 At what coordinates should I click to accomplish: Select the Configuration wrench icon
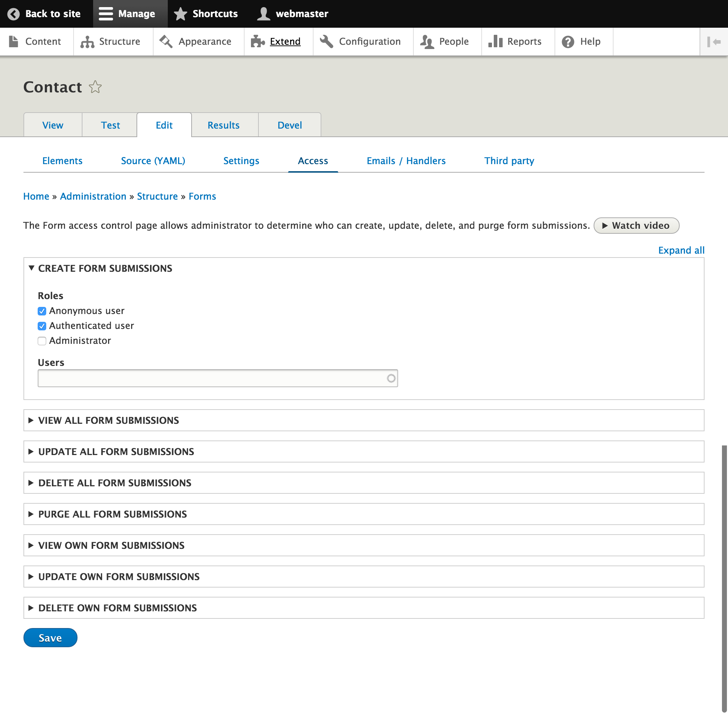point(326,41)
